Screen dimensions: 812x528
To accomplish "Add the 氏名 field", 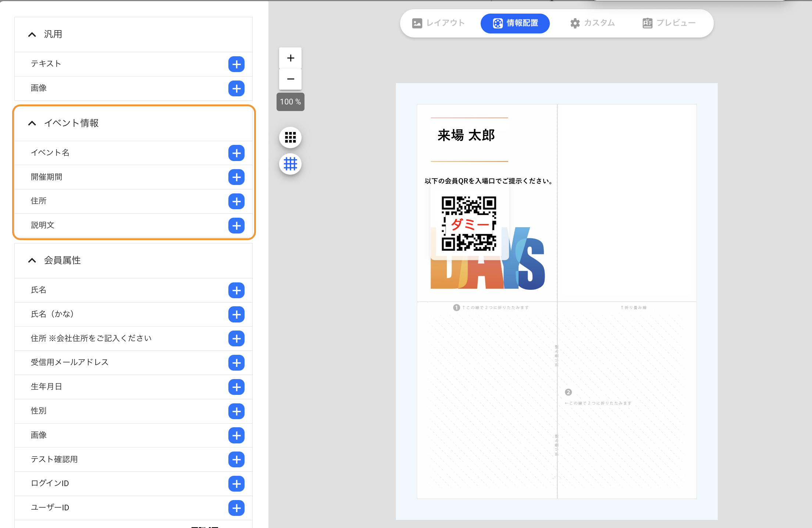I will 236,290.
